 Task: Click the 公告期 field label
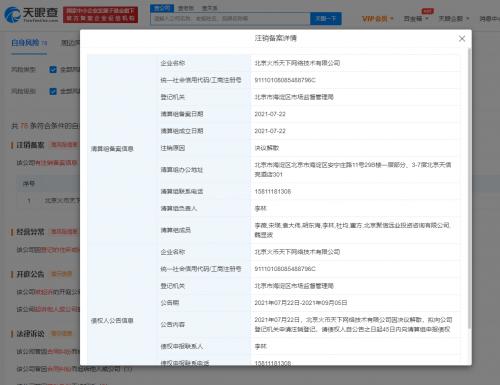coord(170,303)
